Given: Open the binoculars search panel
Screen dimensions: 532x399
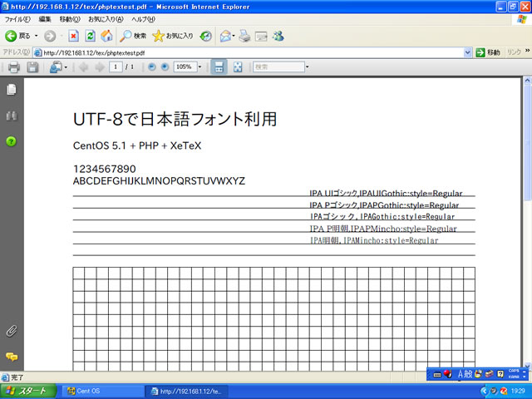Looking at the screenshot, I should click(x=12, y=116).
